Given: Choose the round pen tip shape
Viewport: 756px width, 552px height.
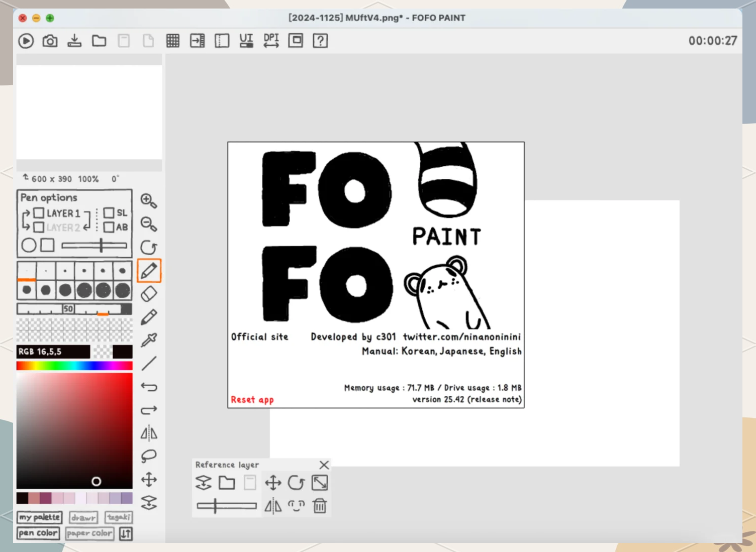Looking at the screenshot, I should click(x=29, y=245).
